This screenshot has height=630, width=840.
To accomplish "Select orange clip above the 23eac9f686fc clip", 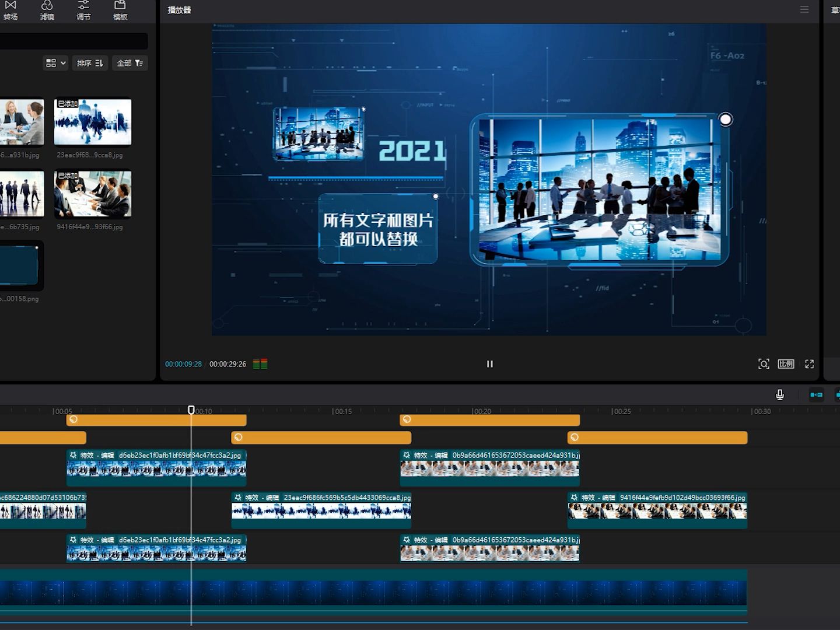I will point(321,437).
